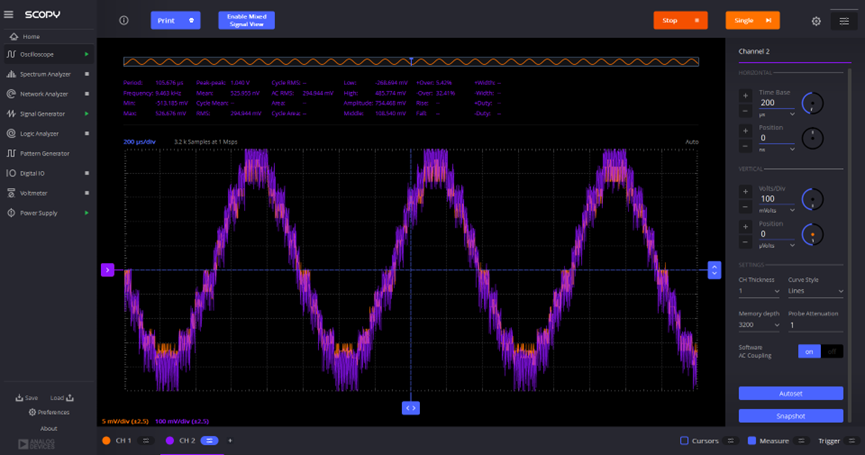Open the CH Thickness dropdown
The height and width of the screenshot is (455, 865).
(759, 291)
